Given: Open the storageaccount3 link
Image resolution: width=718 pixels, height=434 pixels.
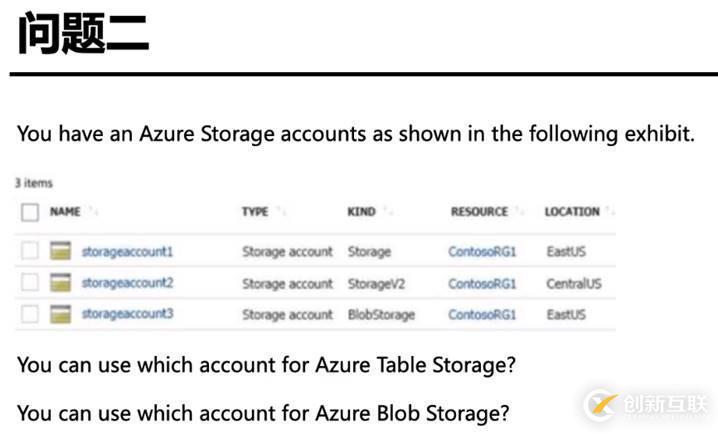Looking at the screenshot, I should tap(127, 314).
